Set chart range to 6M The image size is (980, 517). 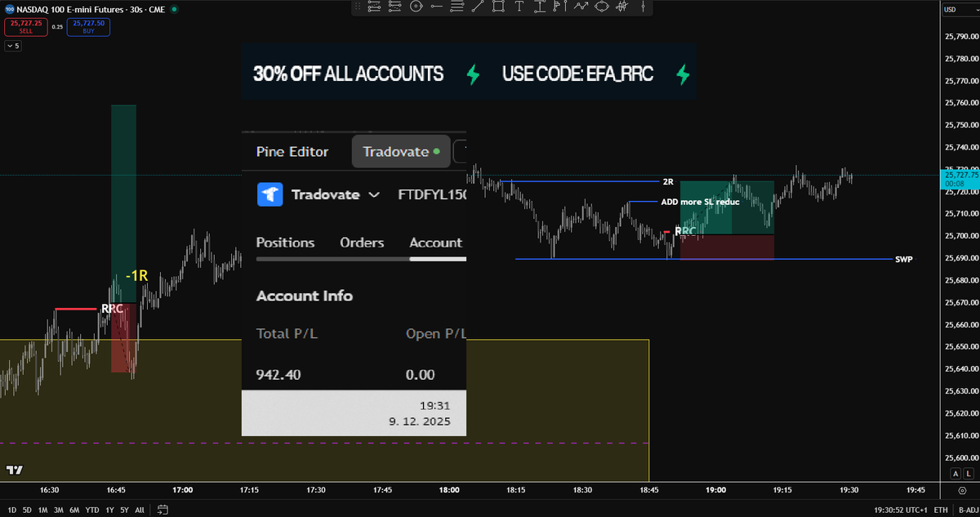click(x=74, y=510)
